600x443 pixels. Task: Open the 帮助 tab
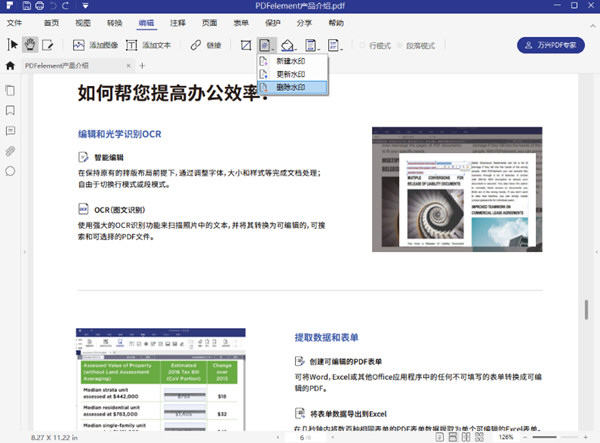[336, 23]
